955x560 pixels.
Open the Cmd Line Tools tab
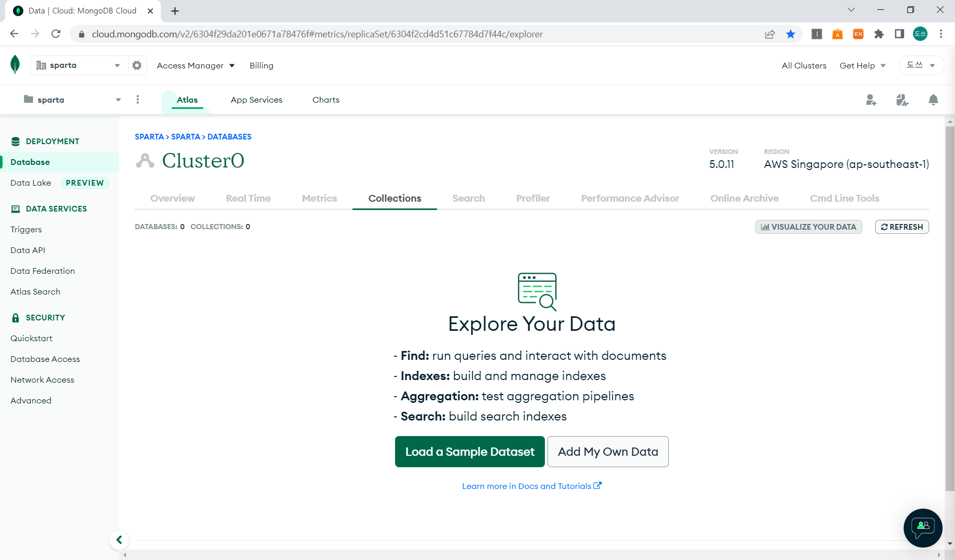coord(845,198)
